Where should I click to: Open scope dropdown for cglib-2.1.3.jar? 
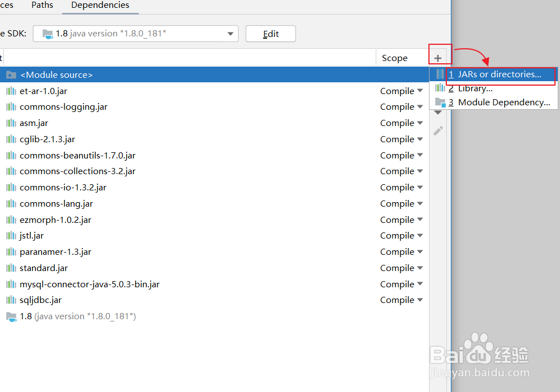pyautogui.click(x=420, y=139)
